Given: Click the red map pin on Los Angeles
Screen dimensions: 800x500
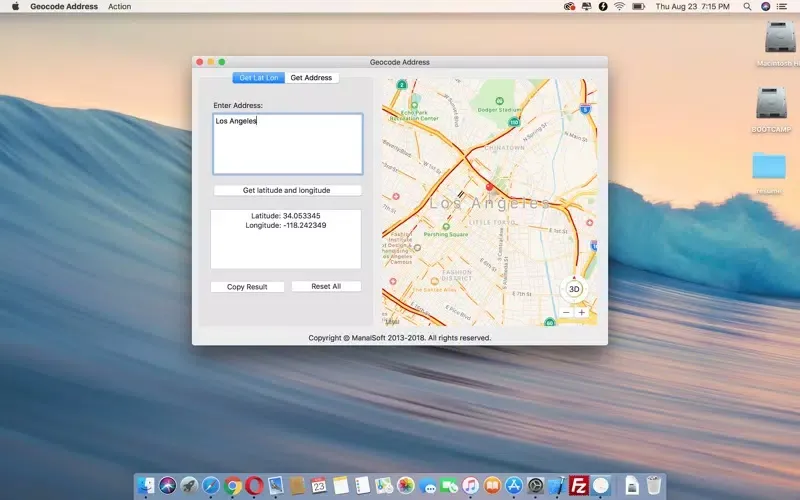Looking at the screenshot, I should pyautogui.click(x=489, y=187).
